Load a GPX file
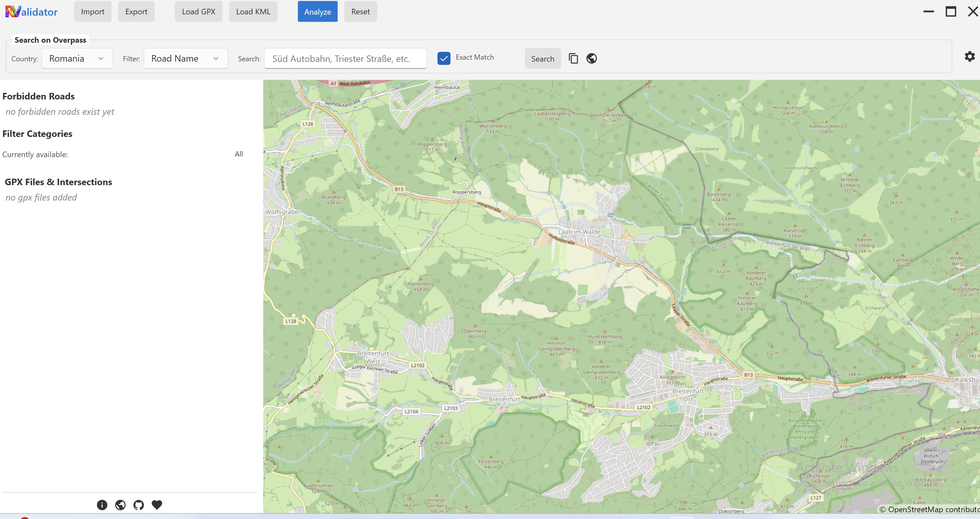Screen dimensions: 980x519 coord(198,11)
